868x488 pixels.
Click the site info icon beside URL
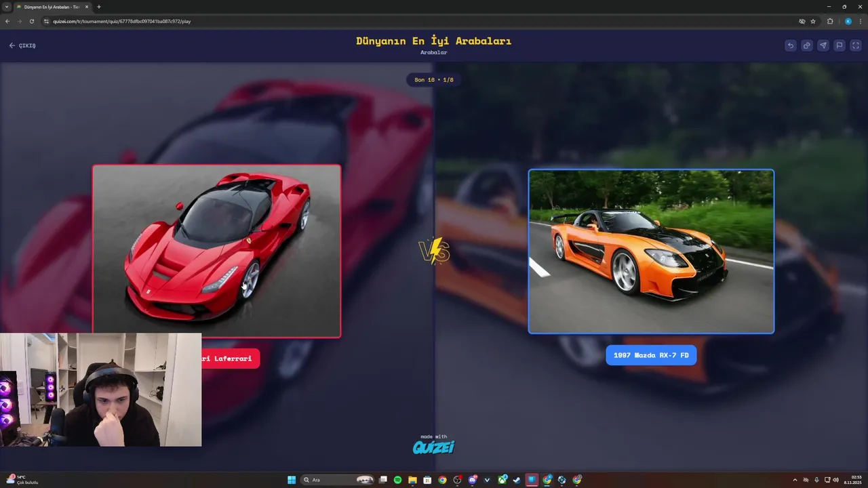(x=47, y=21)
